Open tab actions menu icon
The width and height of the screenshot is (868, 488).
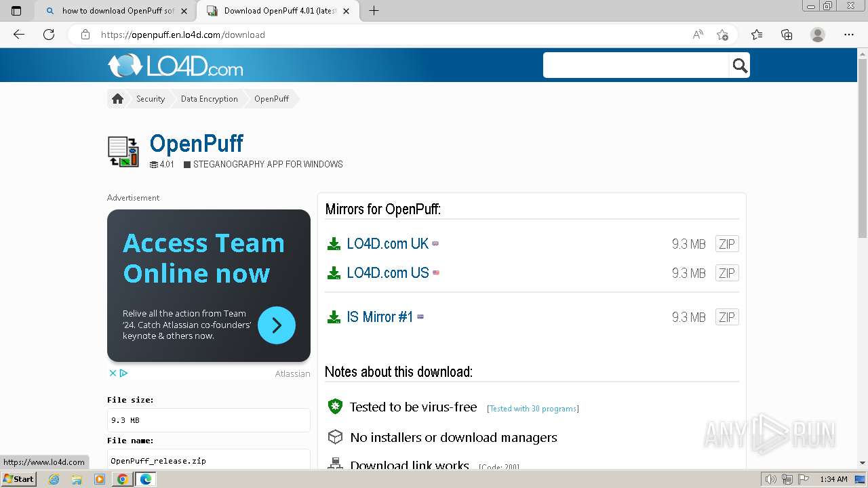(x=16, y=11)
